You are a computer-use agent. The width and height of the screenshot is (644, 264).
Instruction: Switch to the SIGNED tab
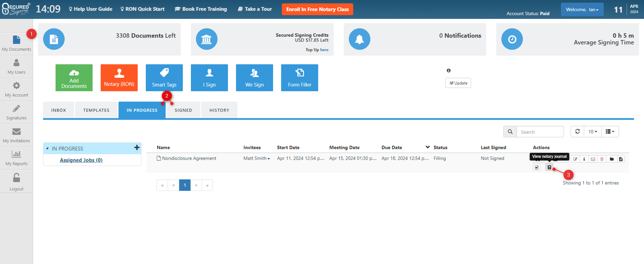pyautogui.click(x=183, y=110)
